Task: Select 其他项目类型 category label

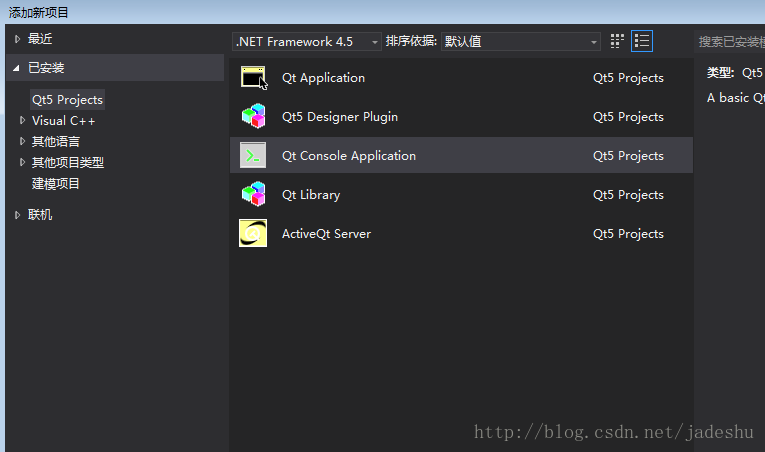Action: pyautogui.click(x=68, y=163)
